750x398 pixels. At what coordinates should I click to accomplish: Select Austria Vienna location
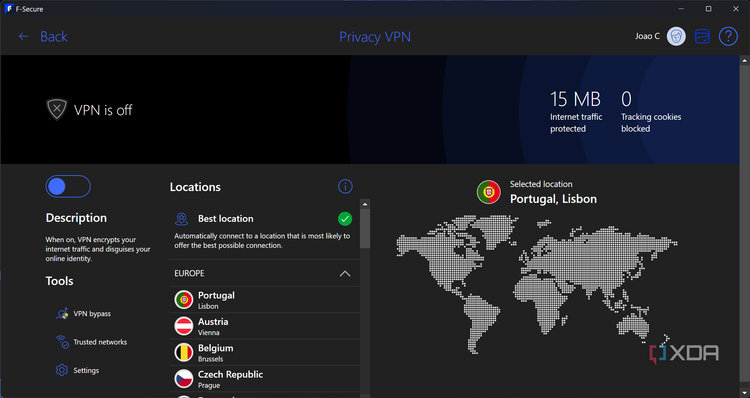[x=265, y=326]
